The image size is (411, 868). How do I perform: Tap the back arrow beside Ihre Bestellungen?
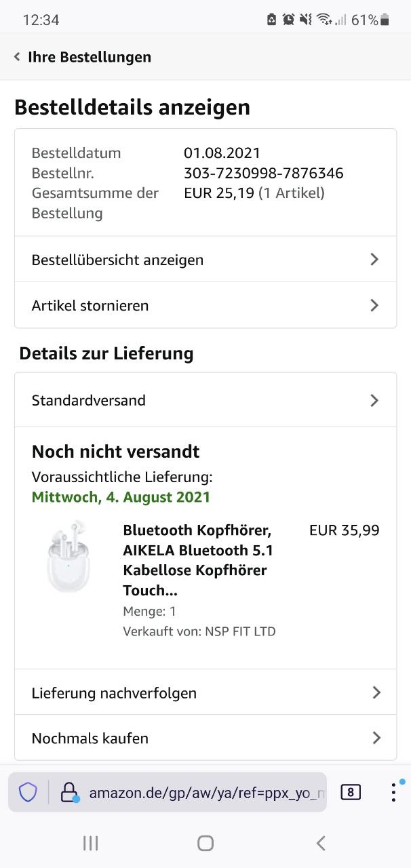17,57
